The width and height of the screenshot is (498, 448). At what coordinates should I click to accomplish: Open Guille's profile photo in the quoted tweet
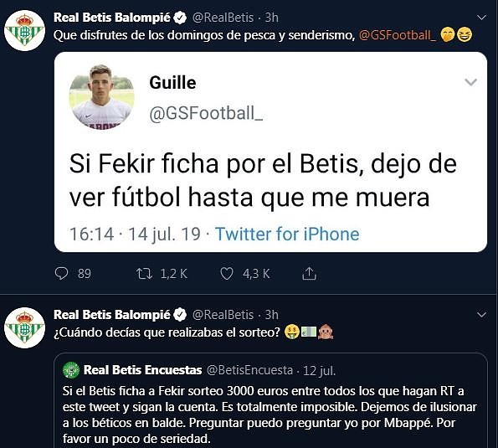(x=101, y=96)
